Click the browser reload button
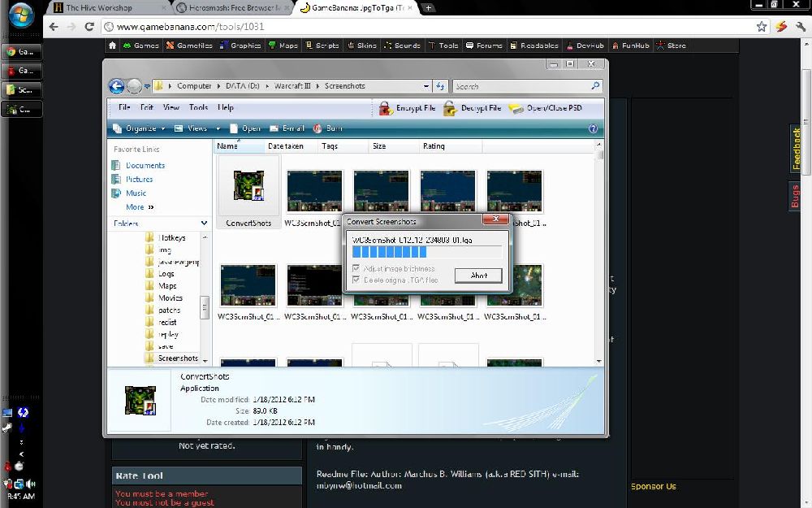The height and width of the screenshot is (508, 812). pyautogui.click(x=89, y=27)
